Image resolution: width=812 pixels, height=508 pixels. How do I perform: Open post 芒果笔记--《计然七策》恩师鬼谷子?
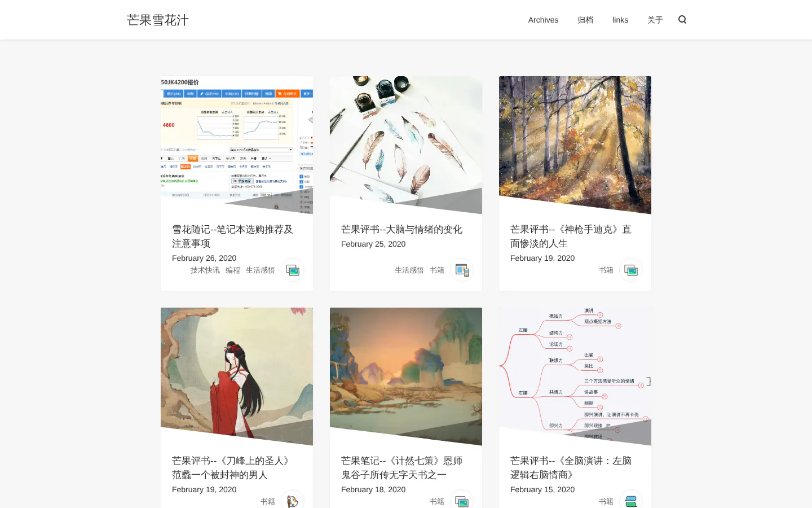(401, 467)
